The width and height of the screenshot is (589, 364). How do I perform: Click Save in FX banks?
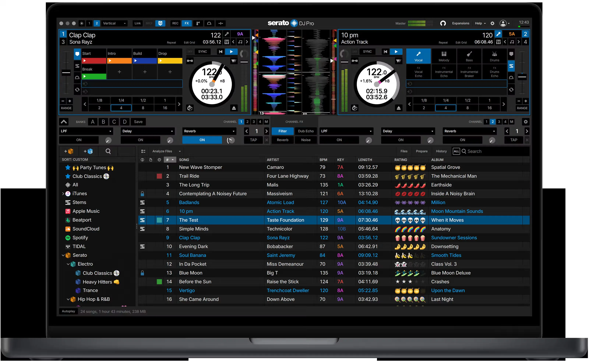138,122
